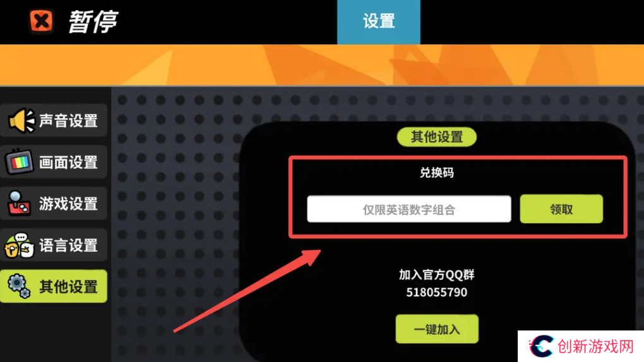The image size is (644, 362).
Task: Select the highlighted 其他设置 sidebar label
Action: point(69,286)
